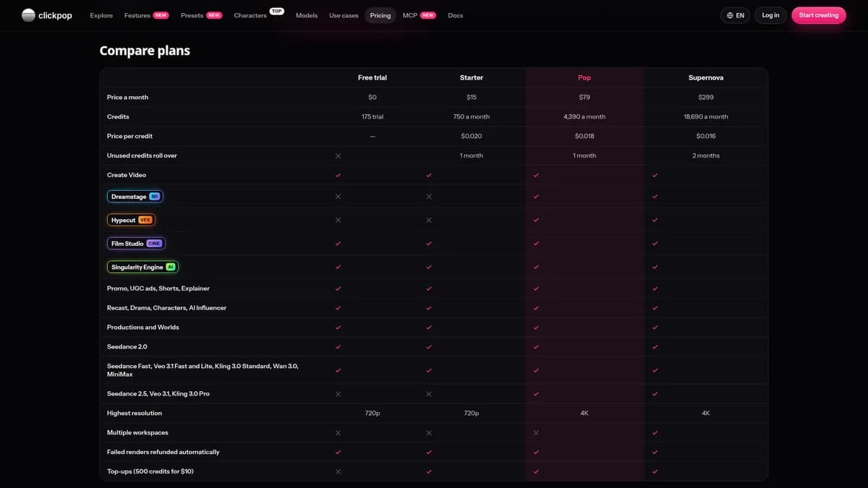Viewport: 868px width, 488px height.
Task: Click the Singularity Engine AI badge
Action: pyautogui.click(x=143, y=267)
